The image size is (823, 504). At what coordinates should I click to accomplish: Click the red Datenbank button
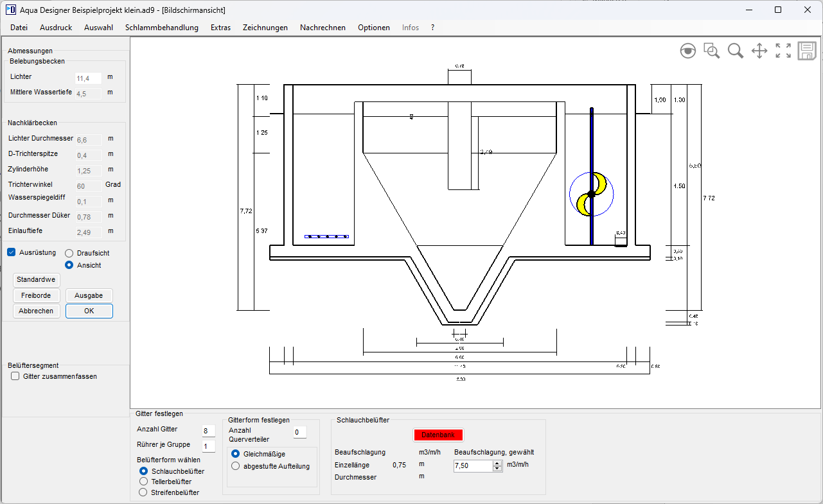point(438,435)
